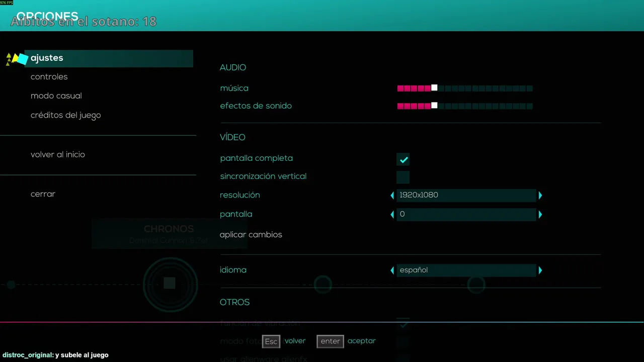This screenshot has height=362, width=644.
Task: Click the cursor icon beside ajustes
Action: (x=17, y=59)
